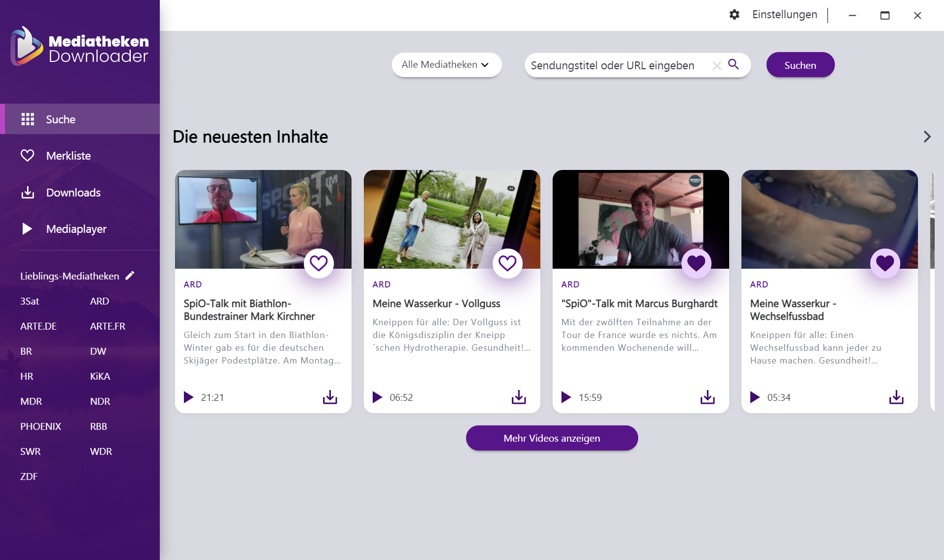Show next newest contents with right chevron
Viewport: 944px width, 560px height.
(x=927, y=137)
